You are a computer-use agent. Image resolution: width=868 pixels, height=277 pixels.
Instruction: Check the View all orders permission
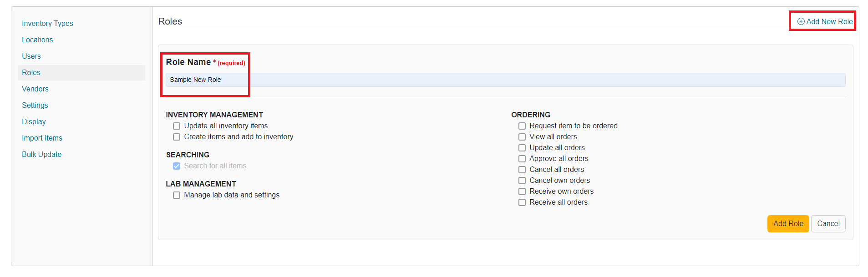click(x=522, y=136)
